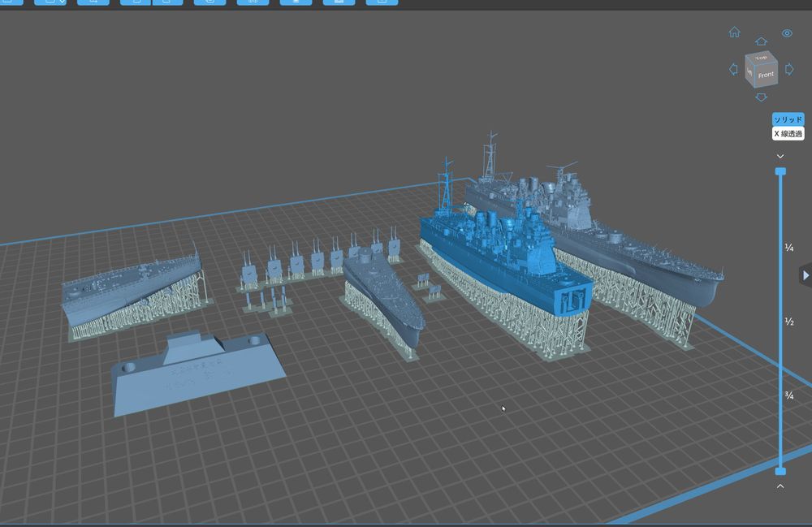The height and width of the screenshot is (527, 812).
Task: Toggle the eye visibility icon
Action: 787,33
